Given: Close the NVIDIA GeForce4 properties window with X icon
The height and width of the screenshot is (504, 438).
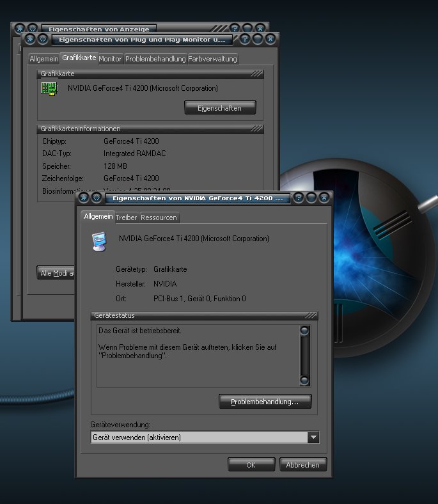Looking at the screenshot, I should click(x=324, y=198).
